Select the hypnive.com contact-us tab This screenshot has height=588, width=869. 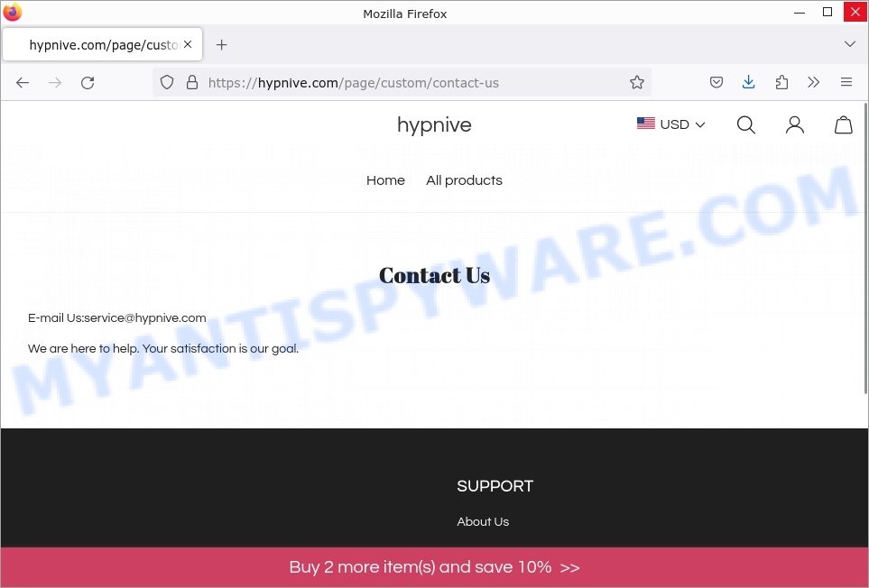point(103,45)
